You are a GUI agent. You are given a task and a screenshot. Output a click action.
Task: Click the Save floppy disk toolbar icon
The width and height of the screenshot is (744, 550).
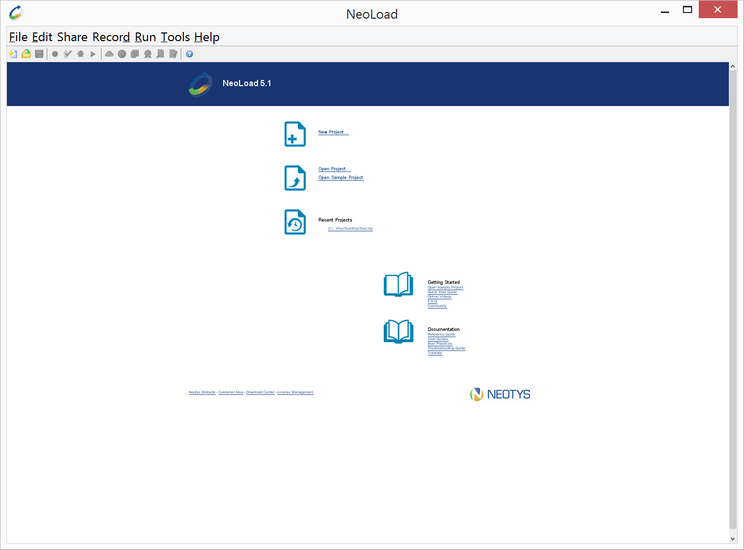(39, 54)
